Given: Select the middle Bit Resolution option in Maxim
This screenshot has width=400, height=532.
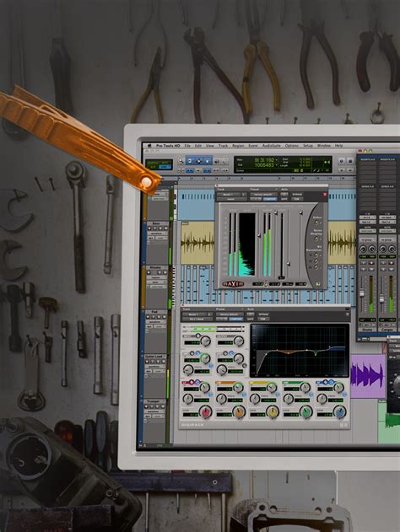Looking at the screenshot, I should pyautogui.click(x=316, y=261).
